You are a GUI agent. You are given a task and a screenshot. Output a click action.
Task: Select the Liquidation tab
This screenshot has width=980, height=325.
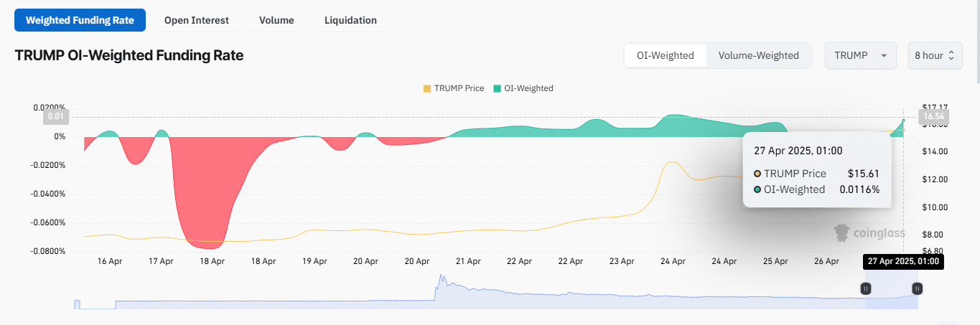click(350, 20)
